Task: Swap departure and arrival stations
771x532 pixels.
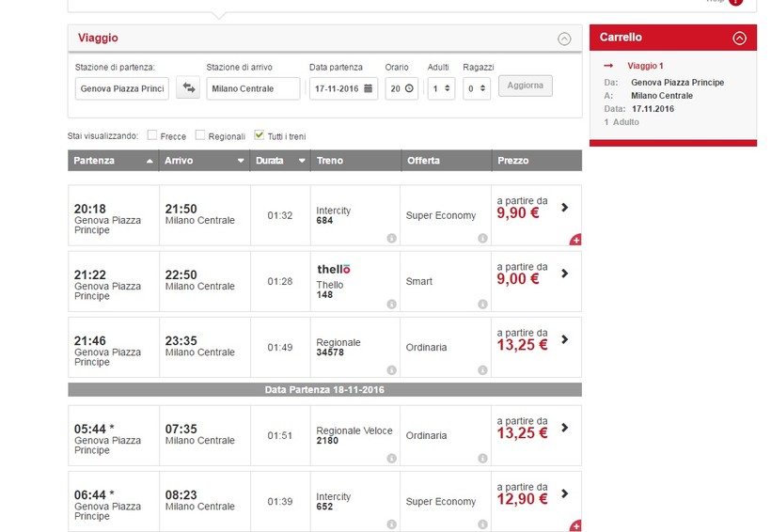Action: [189, 88]
